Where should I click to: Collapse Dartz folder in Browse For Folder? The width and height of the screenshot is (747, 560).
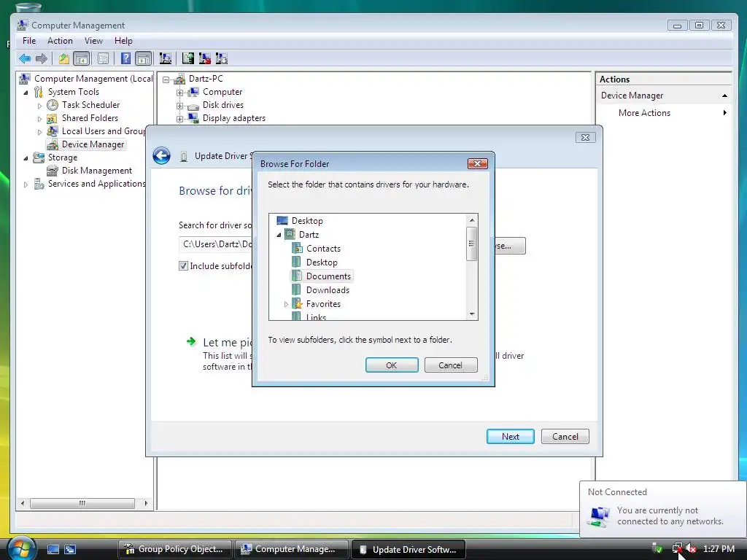tap(279, 235)
